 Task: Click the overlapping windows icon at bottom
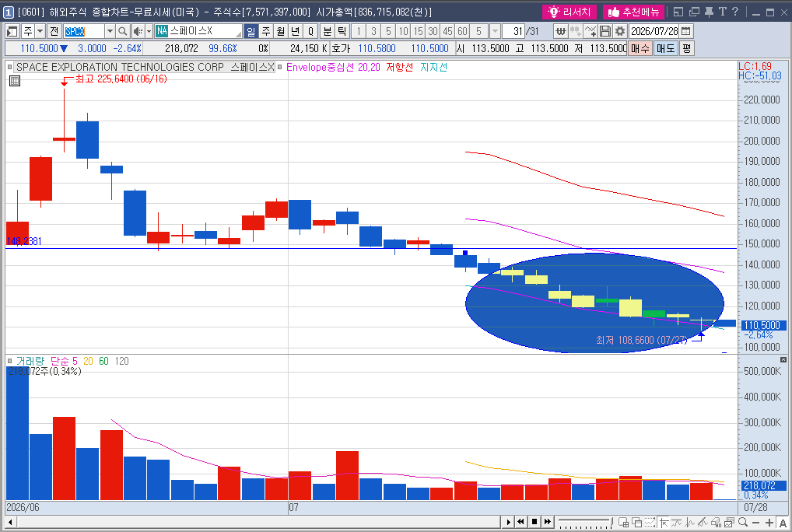pyautogui.click(x=637, y=523)
